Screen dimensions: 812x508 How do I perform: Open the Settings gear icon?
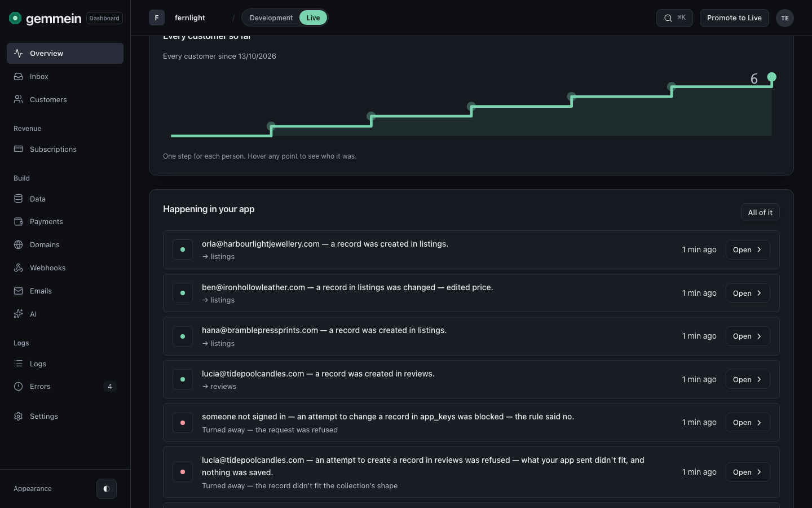coord(19,416)
